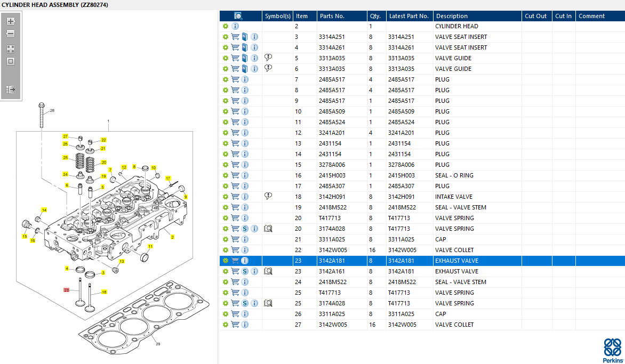Screen dimensions: 625x364
Task: Click callout 17 label on the diagram
Action: (x=168, y=178)
